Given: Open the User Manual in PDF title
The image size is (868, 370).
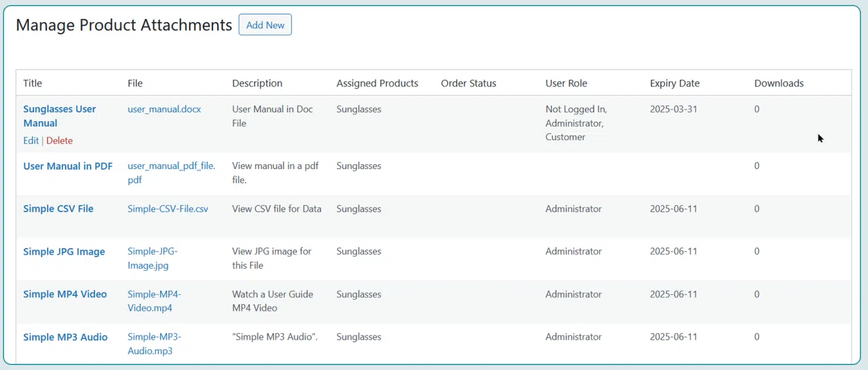Looking at the screenshot, I should point(68,166).
